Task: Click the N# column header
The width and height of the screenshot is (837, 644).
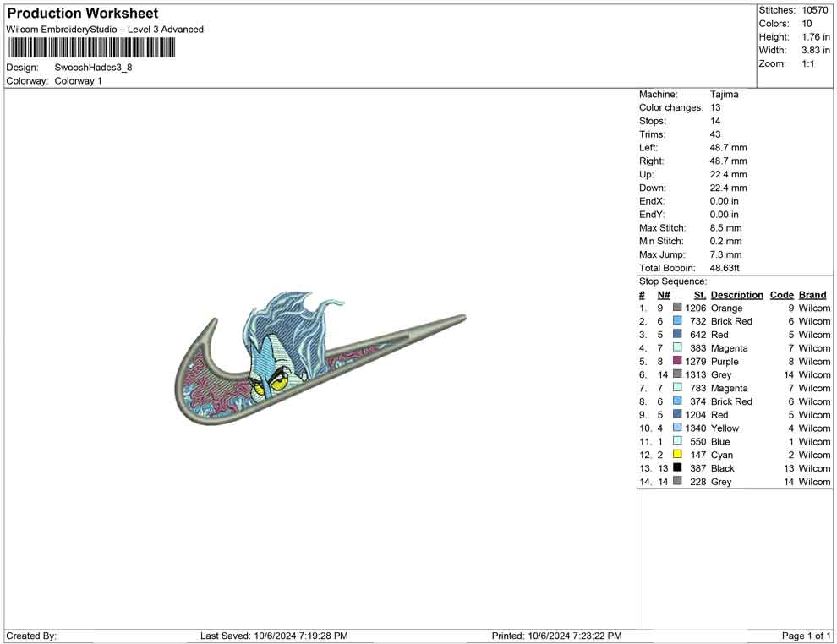Action: coord(664,295)
